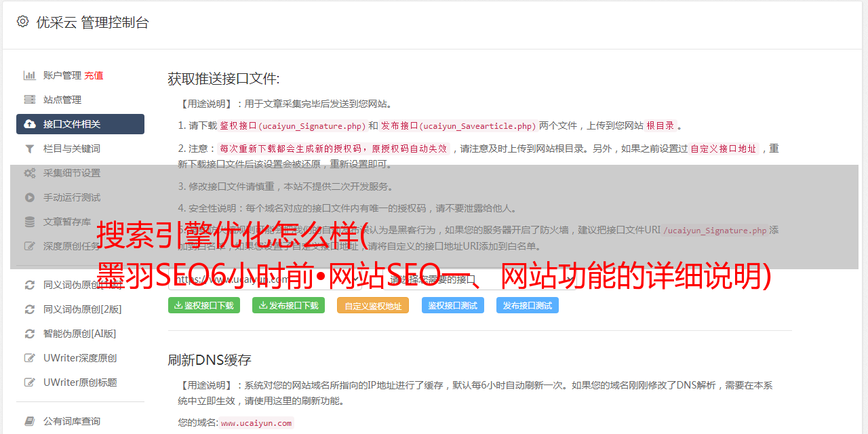Image resolution: width=868 pixels, height=434 pixels.
Task: Click the 鉴权接口(ucaiyun_Signature.php) code text
Action: point(292,125)
